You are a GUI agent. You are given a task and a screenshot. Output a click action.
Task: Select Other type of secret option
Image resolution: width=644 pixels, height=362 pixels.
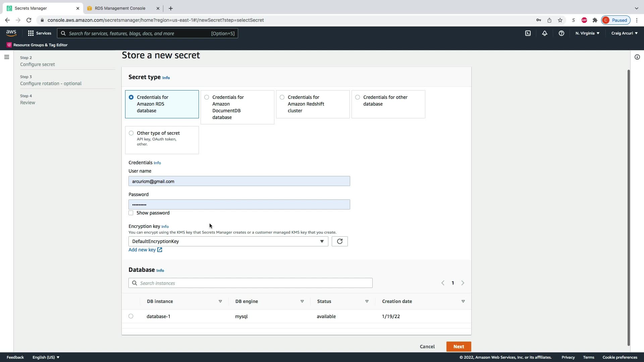[x=131, y=133]
